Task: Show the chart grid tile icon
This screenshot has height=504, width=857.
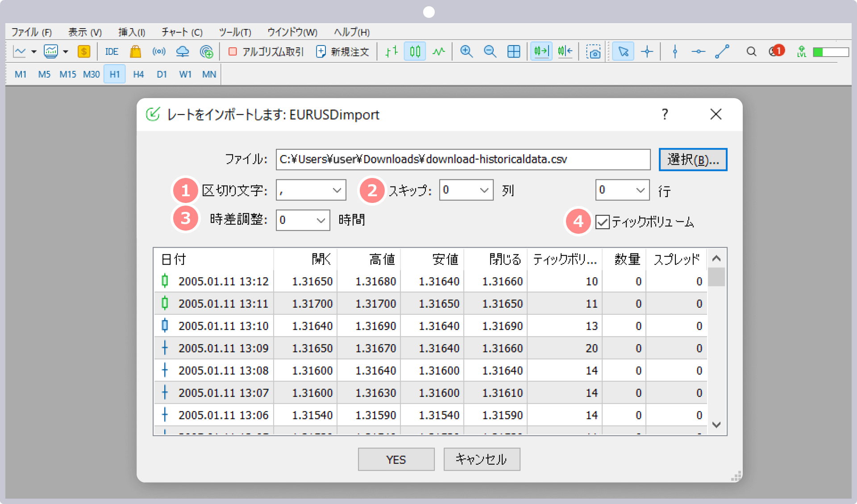Action: (514, 52)
